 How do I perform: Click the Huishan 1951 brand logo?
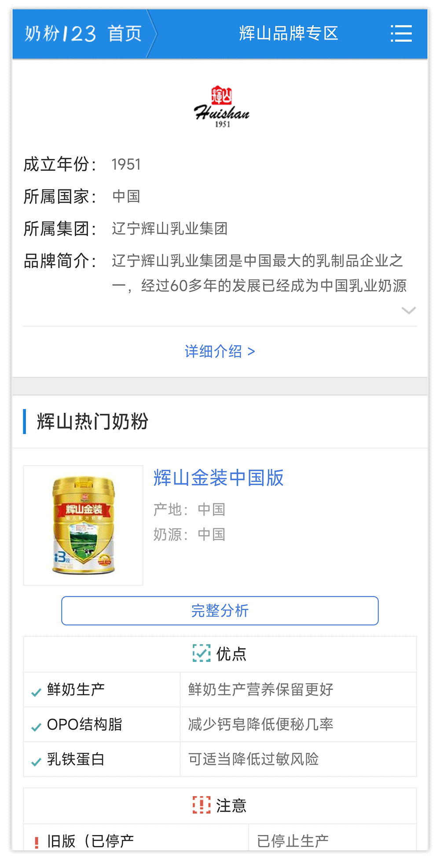[x=222, y=107]
